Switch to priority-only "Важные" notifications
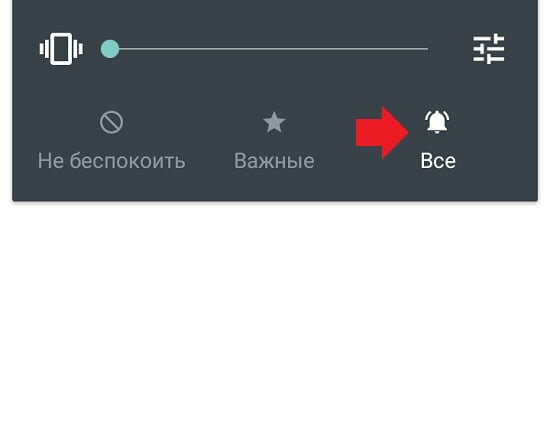550x436 pixels. tap(274, 140)
